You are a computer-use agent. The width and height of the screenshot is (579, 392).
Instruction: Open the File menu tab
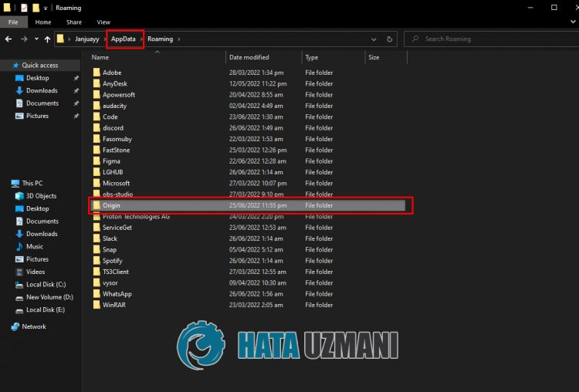pos(13,22)
